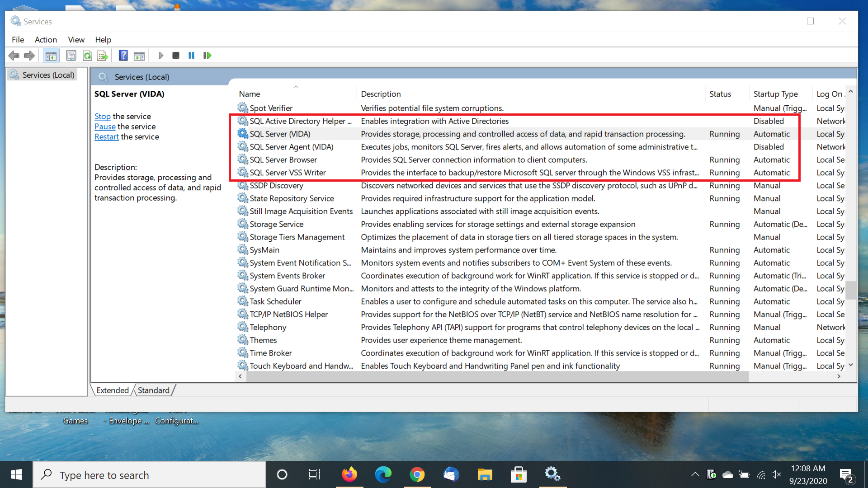Switch to the Standard tab

pos(153,390)
